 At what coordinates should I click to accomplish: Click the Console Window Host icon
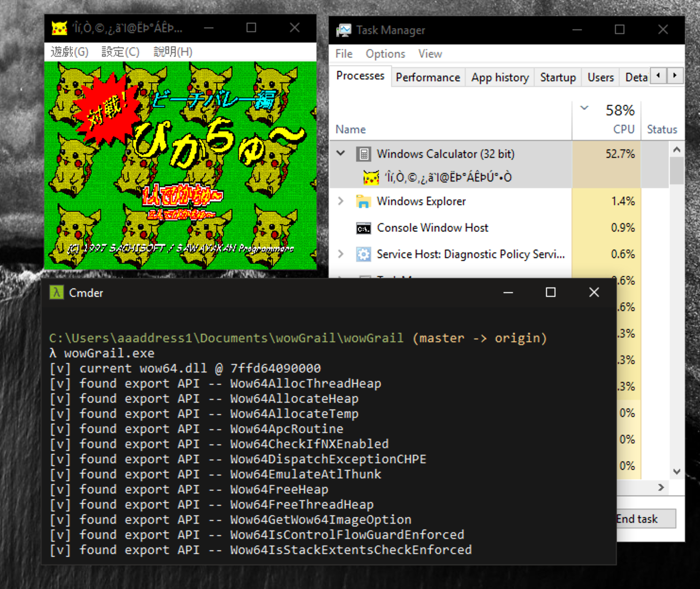click(x=363, y=228)
